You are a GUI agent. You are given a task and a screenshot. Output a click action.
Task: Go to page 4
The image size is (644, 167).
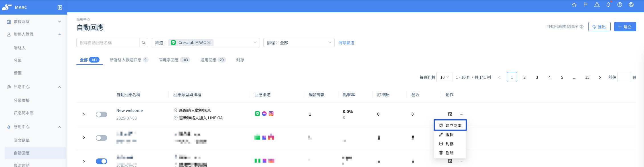pyautogui.click(x=550, y=77)
